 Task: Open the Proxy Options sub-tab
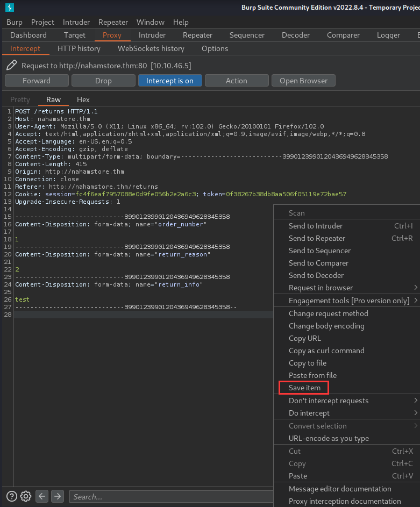click(x=215, y=48)
